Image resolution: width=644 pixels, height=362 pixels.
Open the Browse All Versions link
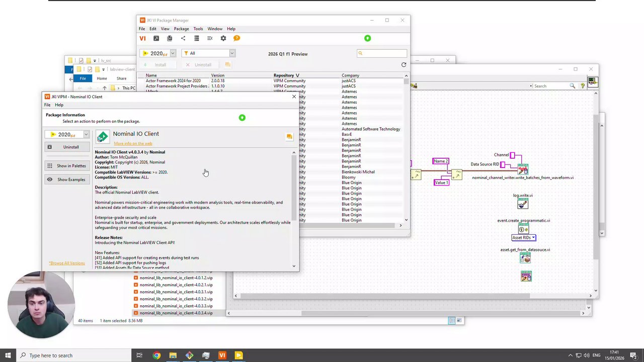click(67, 263)
